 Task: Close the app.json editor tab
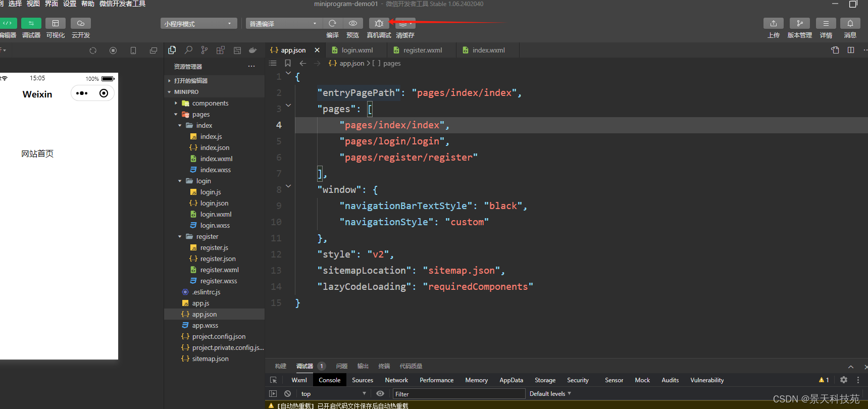(317, 50)
